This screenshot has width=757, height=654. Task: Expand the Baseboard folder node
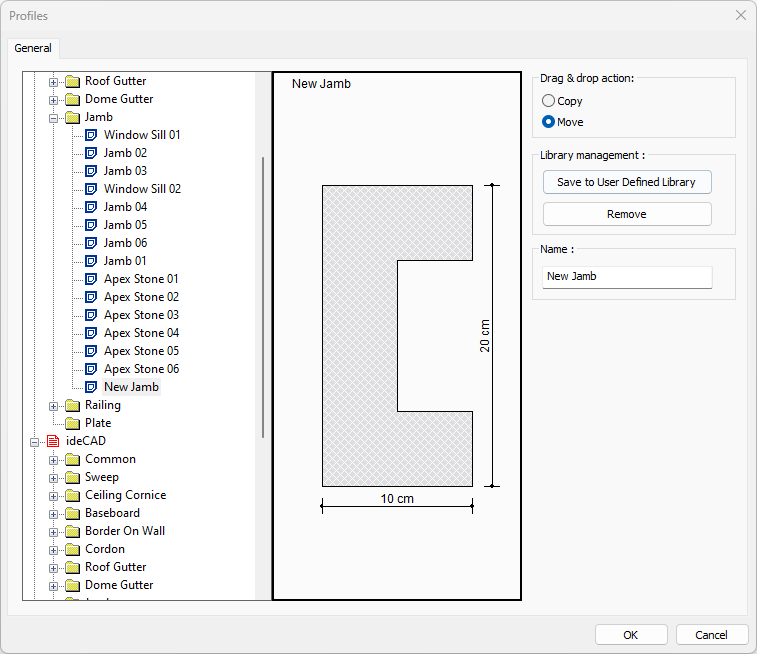click(53, 513)
